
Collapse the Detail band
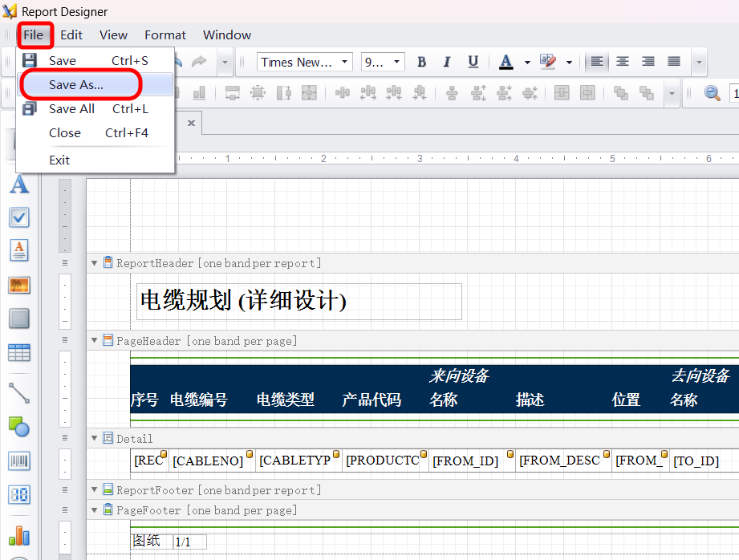pos(95,439)
